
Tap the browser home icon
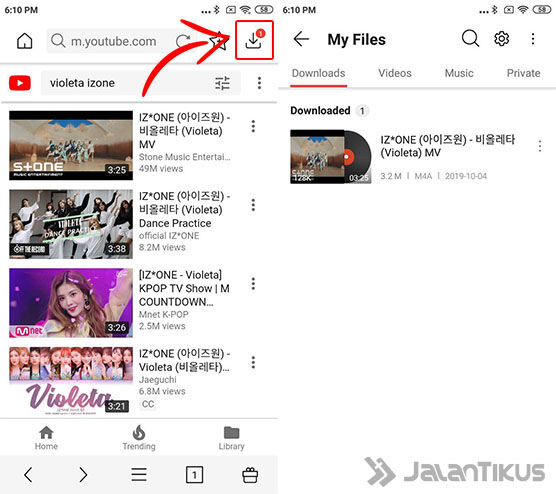tap(24, 41)
